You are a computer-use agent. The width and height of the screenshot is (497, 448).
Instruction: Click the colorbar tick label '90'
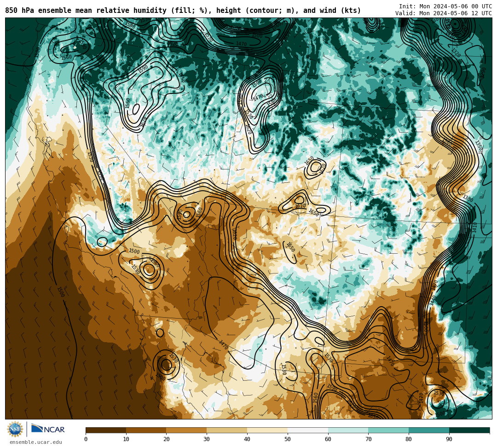coord(449,439)
